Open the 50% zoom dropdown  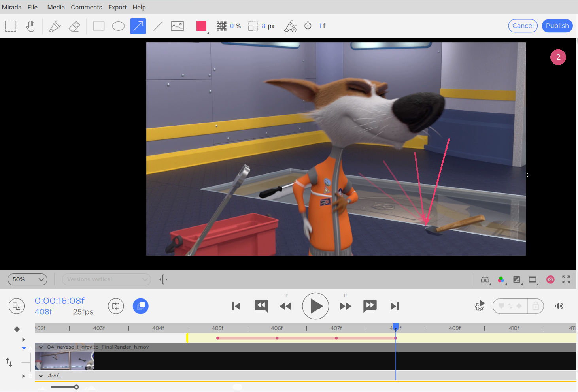pos(27,279)
